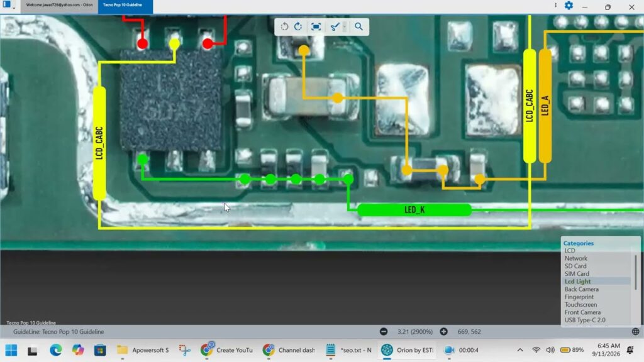Click the right LCD_CABC net label beside LED_A
The image size is (644, 362).
(x=530, y=106)
